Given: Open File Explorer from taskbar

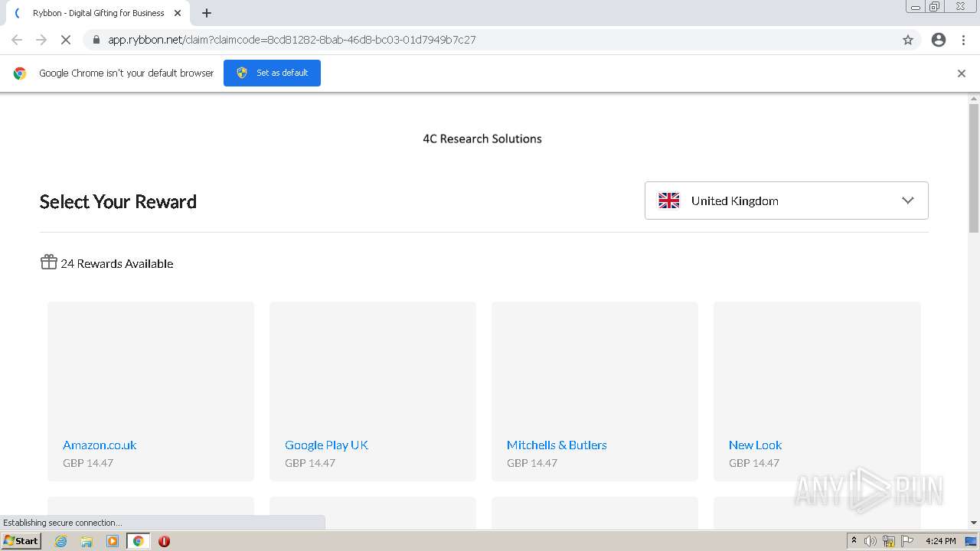Looking at the screenshot, I should (87, 541).
